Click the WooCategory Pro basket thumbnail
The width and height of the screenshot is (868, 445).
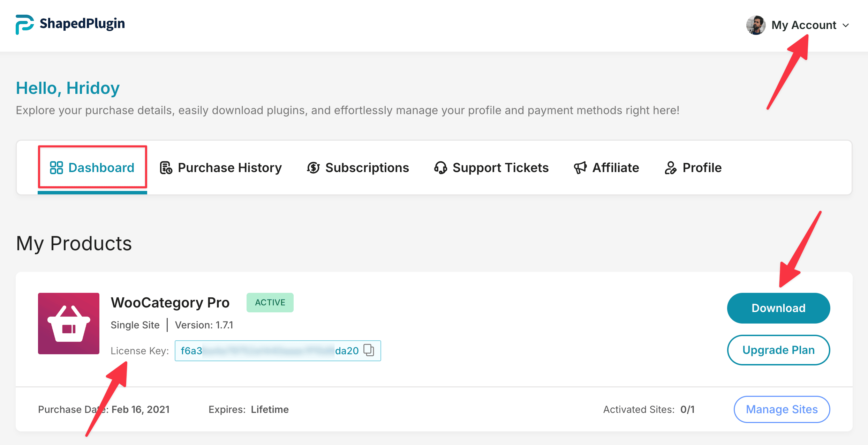pyautogui.click(x=69, y=324)
